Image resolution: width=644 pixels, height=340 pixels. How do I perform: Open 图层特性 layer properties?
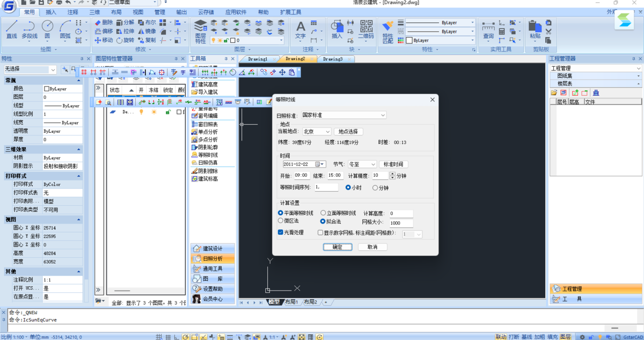click(200, 31)
